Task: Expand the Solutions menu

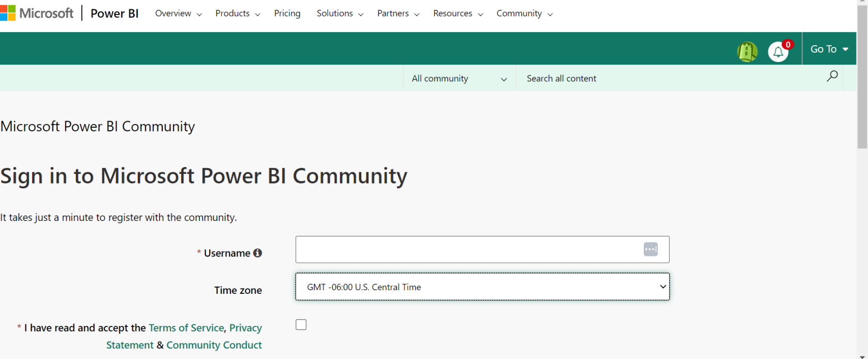Action: tap(340, 13)
